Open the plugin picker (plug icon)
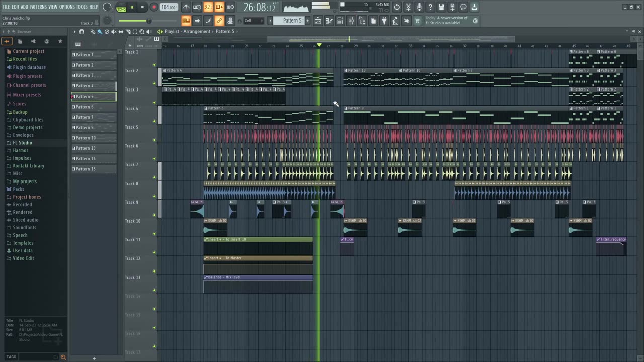Viewport: 644px width, 362px height. point(384,21)
